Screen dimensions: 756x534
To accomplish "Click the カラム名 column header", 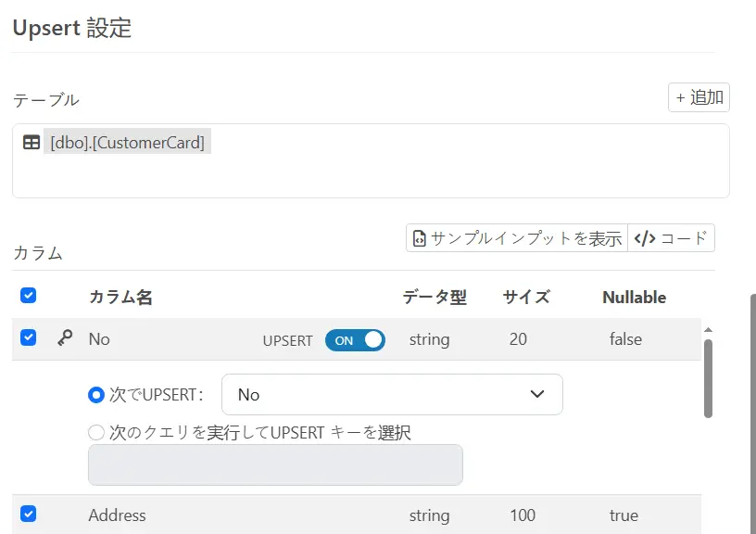I will point(120,298).
